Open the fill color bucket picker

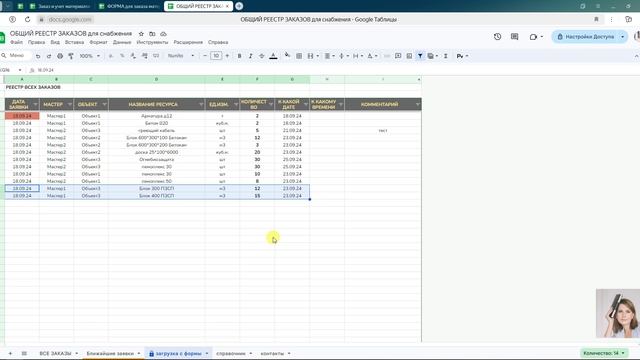287,55
